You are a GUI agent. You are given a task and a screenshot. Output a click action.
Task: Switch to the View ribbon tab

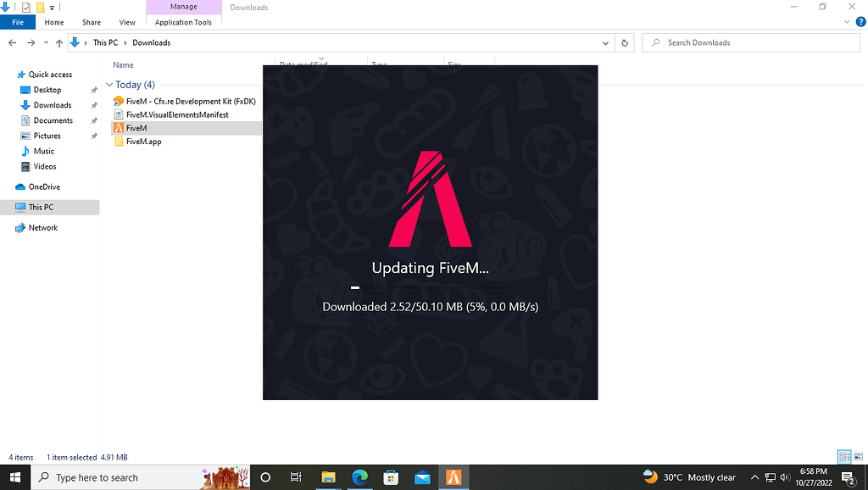126,22
